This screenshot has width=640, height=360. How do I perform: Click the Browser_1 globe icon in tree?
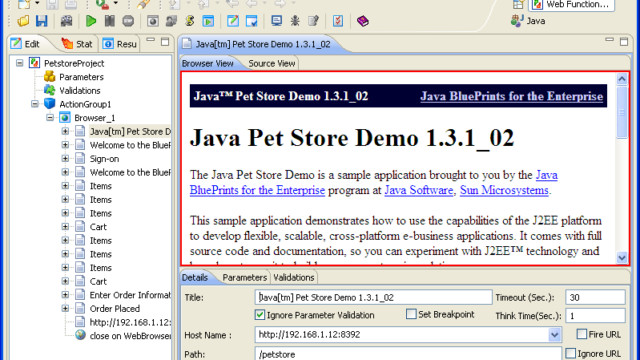coord(64,118)
